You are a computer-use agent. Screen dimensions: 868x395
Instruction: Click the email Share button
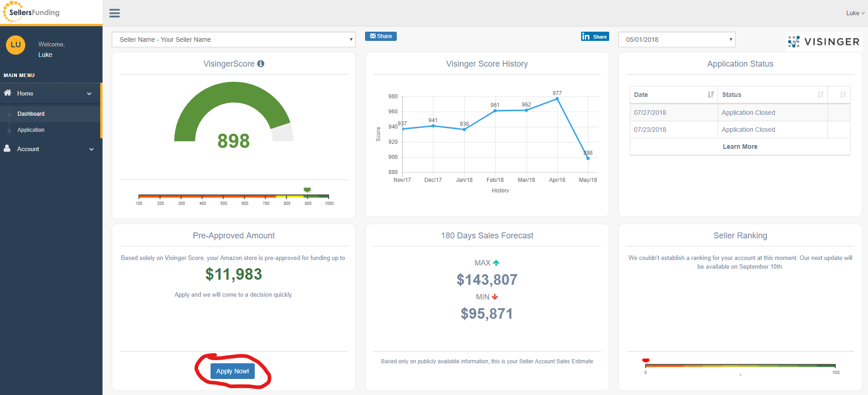click(381, 36)
